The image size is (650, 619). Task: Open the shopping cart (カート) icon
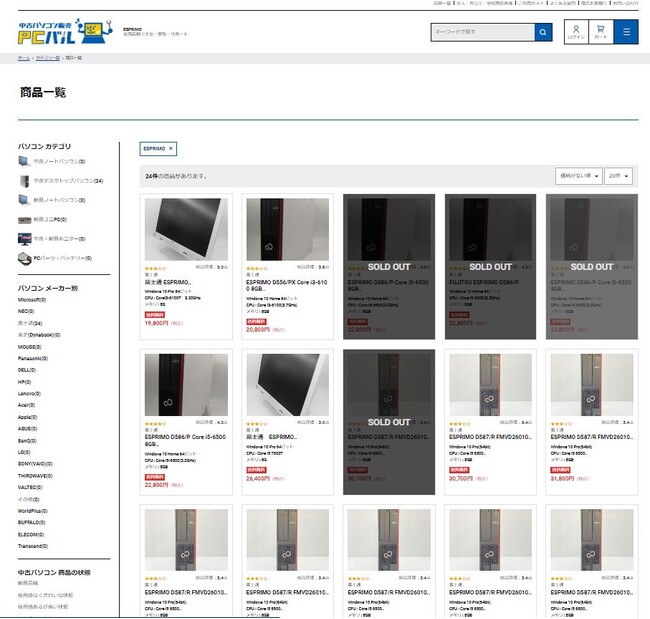pyautogui.click(x=601, y=32)
